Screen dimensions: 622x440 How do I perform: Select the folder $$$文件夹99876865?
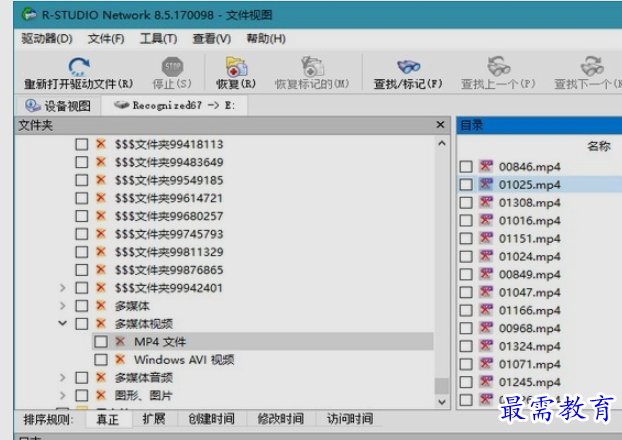click(x=169, y=270)
